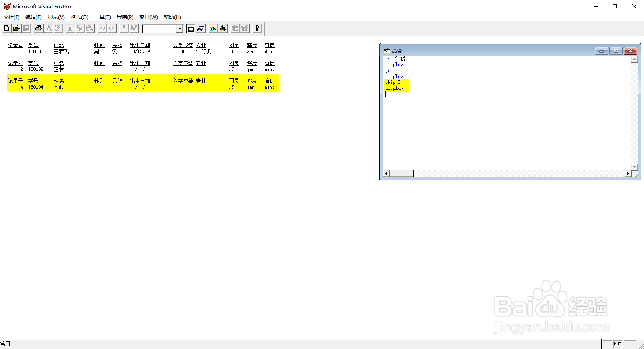The width and height of the screenshot is (644, 349).
Task: Click the Save floppy disk icon
Action: tap(26, 28)
